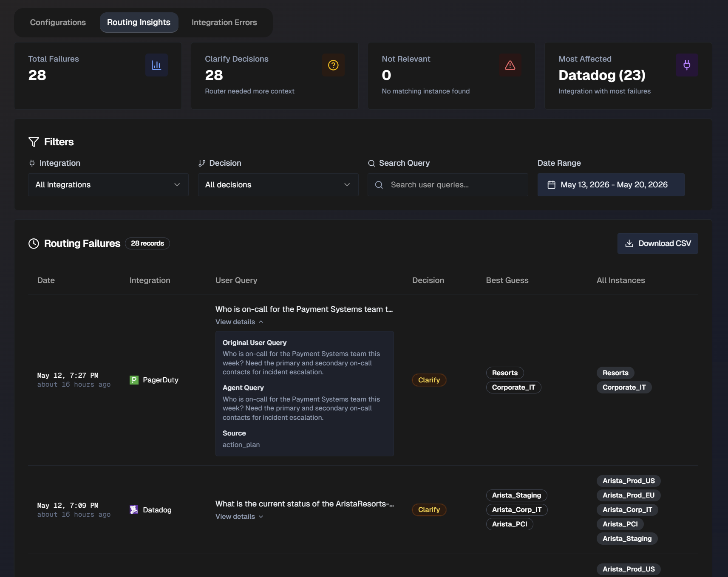Click Resorts tag under Best Guess
Screen dimensions: 728x577
point(505,373)
